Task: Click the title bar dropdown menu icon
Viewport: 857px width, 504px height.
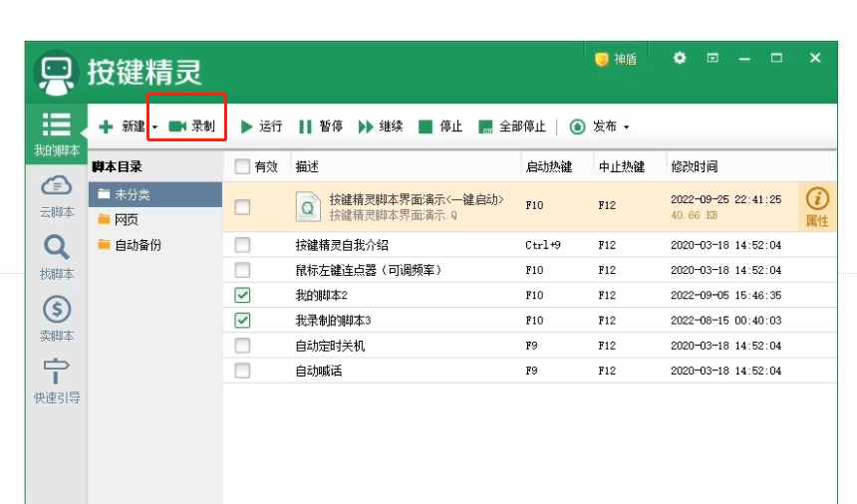Action: 713,58
